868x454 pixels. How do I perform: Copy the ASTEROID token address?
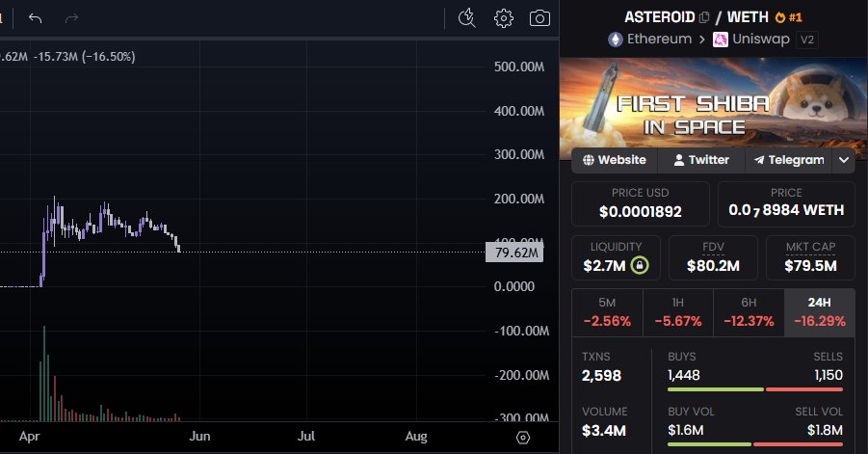(704, 17)
